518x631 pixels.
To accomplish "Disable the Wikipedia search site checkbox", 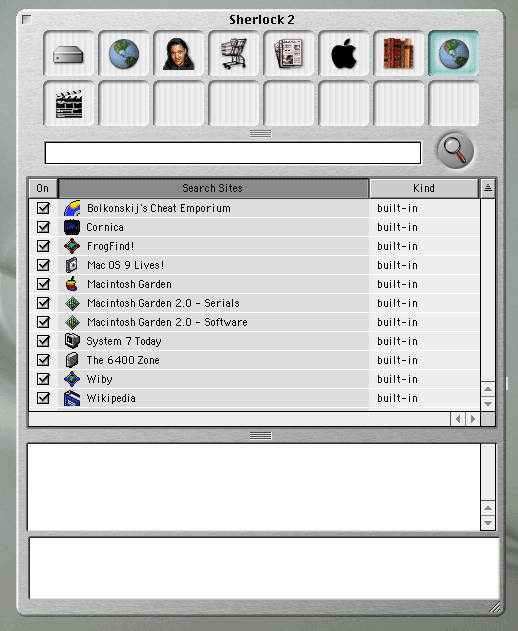I will point(43,398).
